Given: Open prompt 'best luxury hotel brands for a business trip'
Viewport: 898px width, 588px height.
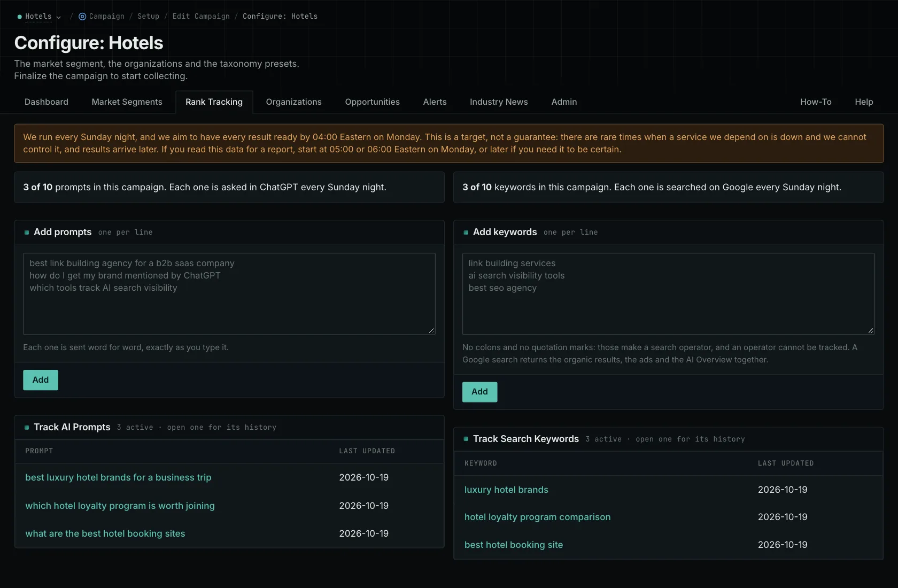Looking at the screenshot, I should pos(118,477).
